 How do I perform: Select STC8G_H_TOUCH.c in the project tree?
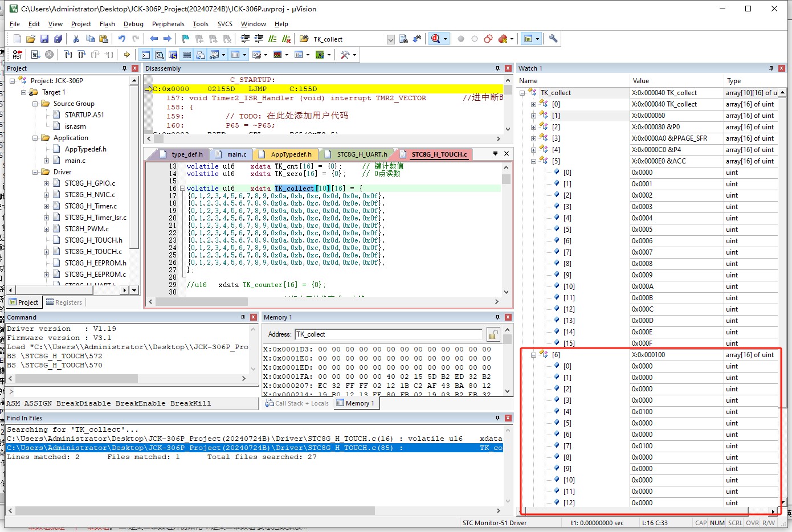tap(93, 252)
